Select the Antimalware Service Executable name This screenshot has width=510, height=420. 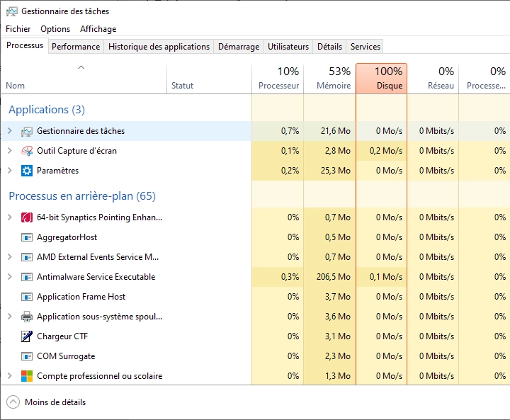tap(96, 277)
